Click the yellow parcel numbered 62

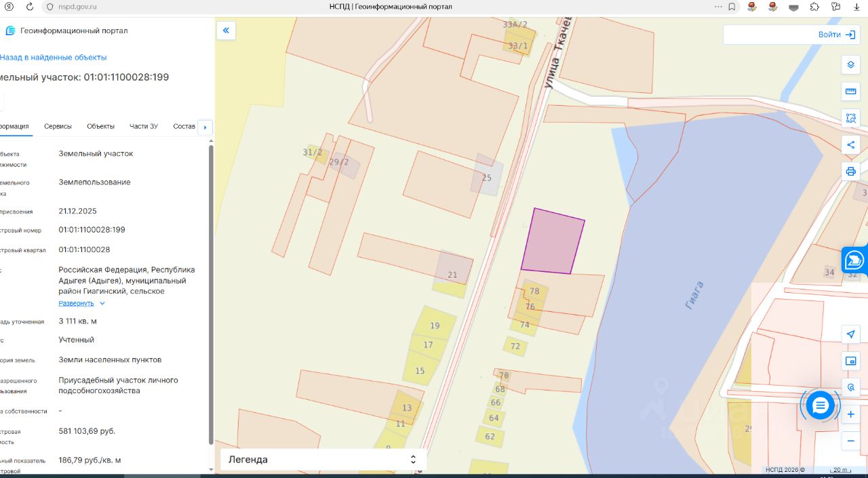tap(490, 436)
